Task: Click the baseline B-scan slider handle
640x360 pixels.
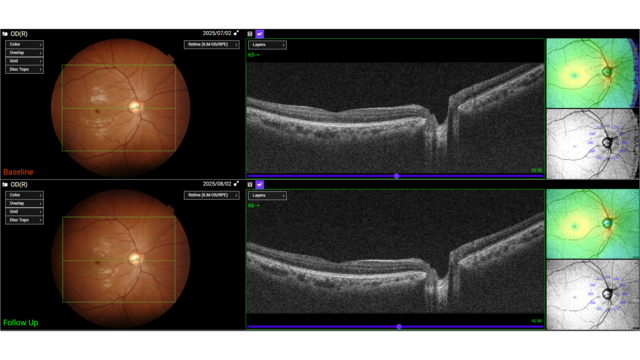Action: (396, 176)
